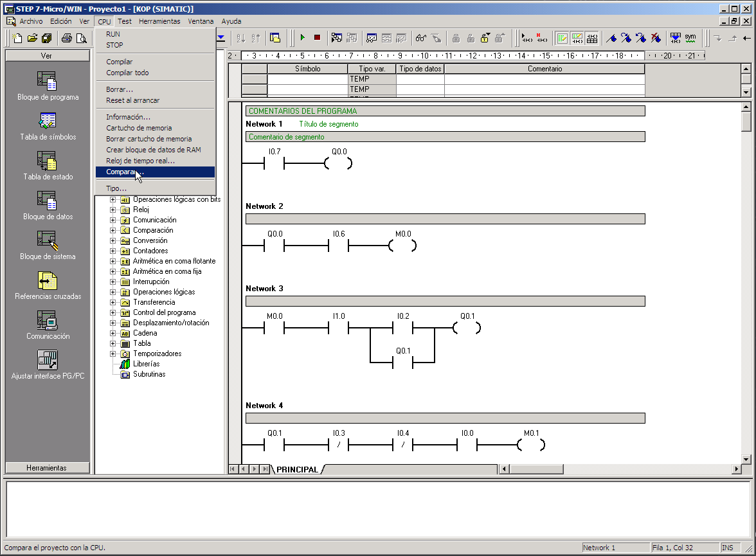Image resolution: width=756 pixels, height=556 pixels.
Task: Click the Herramientas navigation bar button
Action: click(48, 468)
